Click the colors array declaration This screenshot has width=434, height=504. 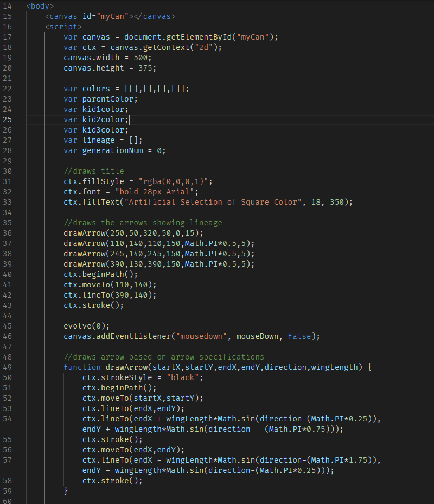[126, 89]
